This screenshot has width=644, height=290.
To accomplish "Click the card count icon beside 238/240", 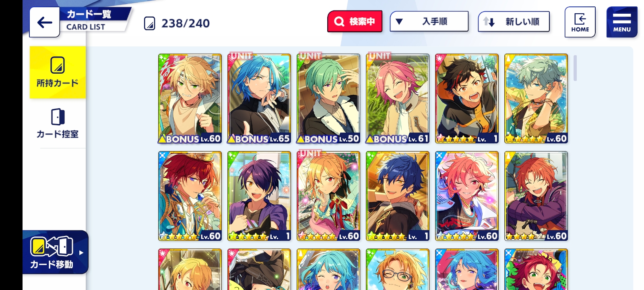I will pos(149,23).
